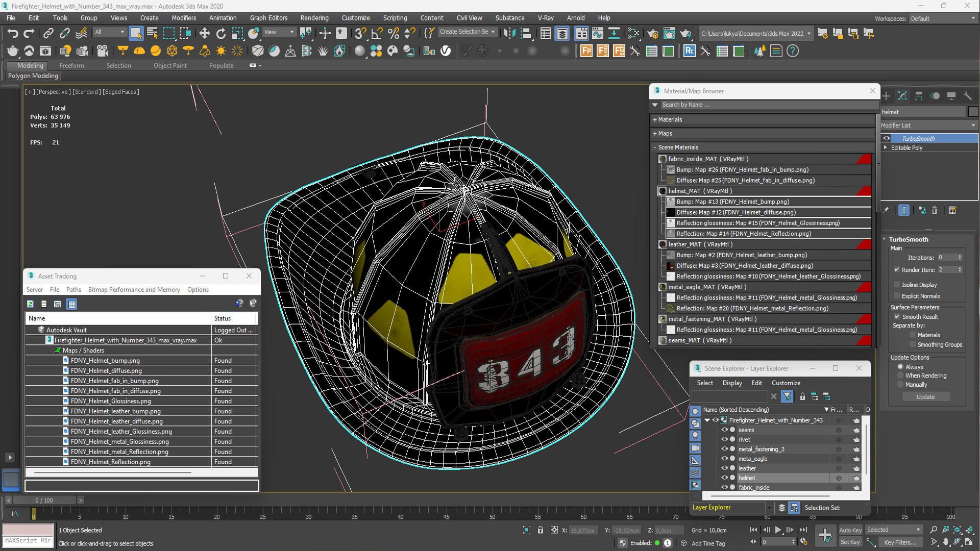Choose the Select and Move tool
The width and height of the screenshot is (980, 551).
point(204,34)
